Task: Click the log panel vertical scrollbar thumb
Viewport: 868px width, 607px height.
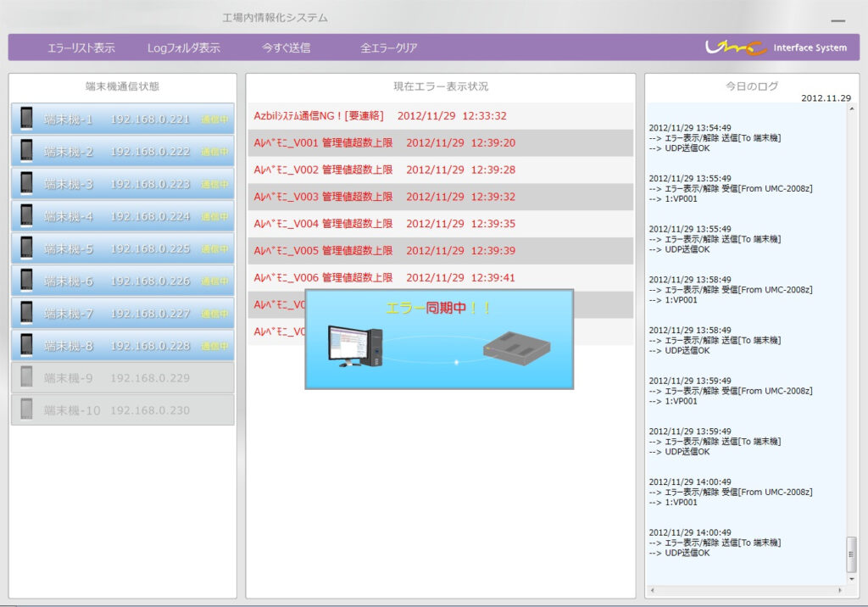Action: 851,554
